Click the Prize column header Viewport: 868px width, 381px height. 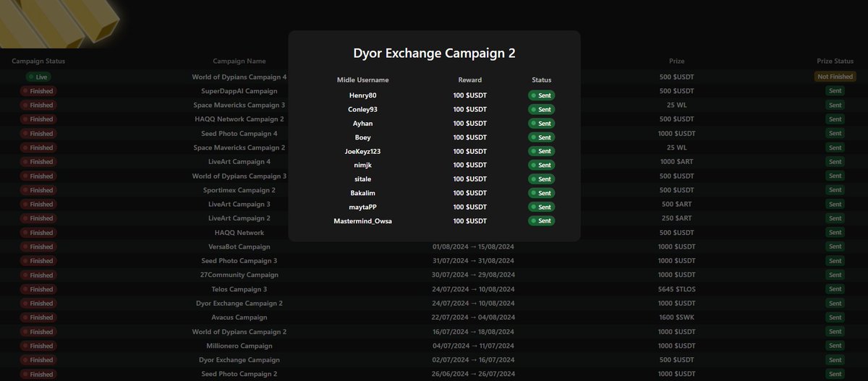[677, 61]
